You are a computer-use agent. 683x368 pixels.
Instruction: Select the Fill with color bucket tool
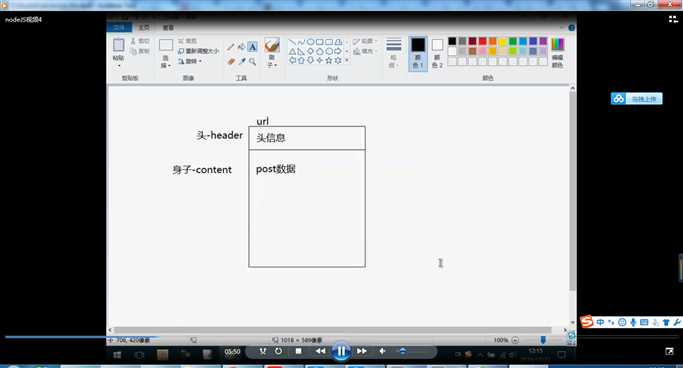tap(241, 47)
